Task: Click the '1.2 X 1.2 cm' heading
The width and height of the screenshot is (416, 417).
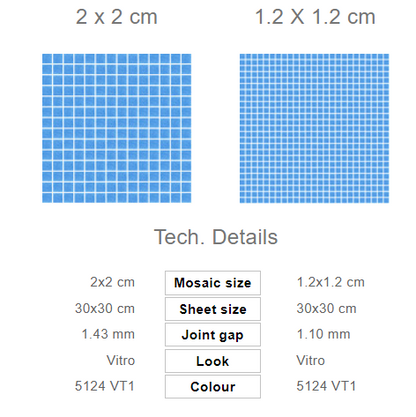Action: 315,17
